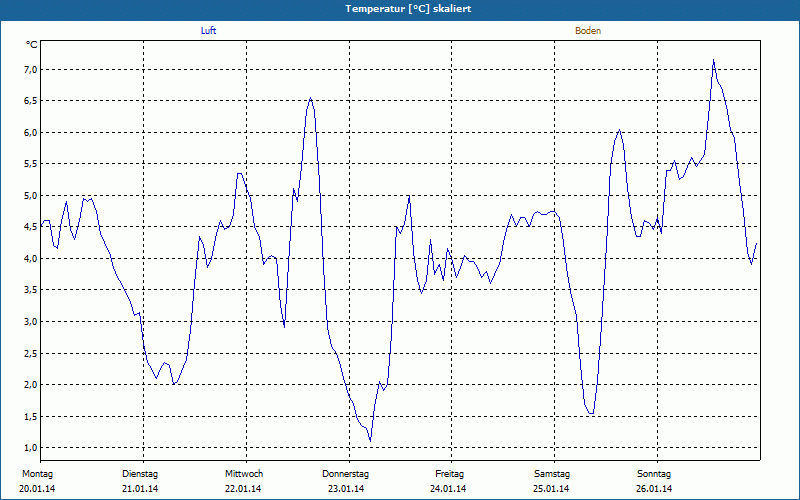This screenshot has height=500, width=800.
Task: Click the 5,5 y-axis value
Action: point(32,164)
